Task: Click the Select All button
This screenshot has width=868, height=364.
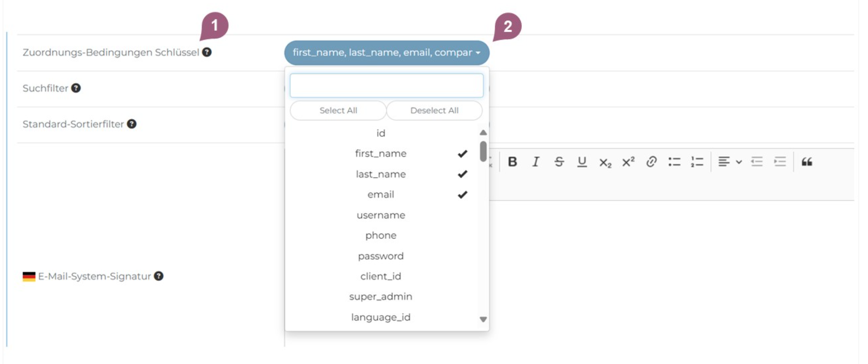Action: pos(338,110)
